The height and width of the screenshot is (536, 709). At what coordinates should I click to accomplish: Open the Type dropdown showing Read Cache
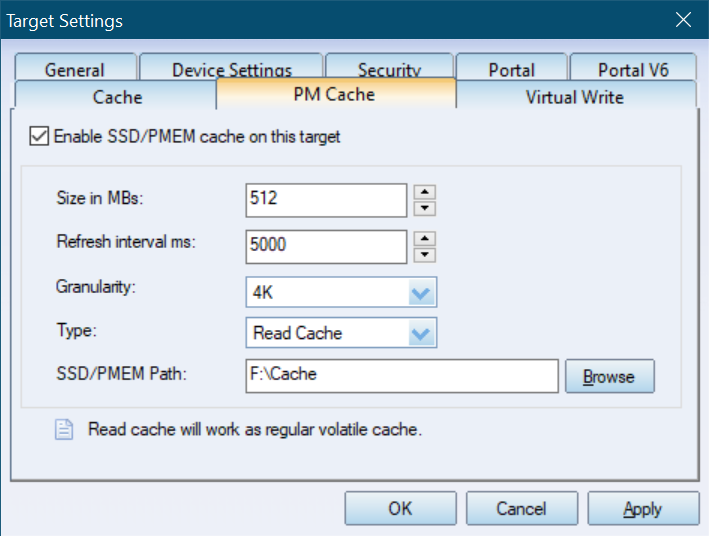[341, 333]
